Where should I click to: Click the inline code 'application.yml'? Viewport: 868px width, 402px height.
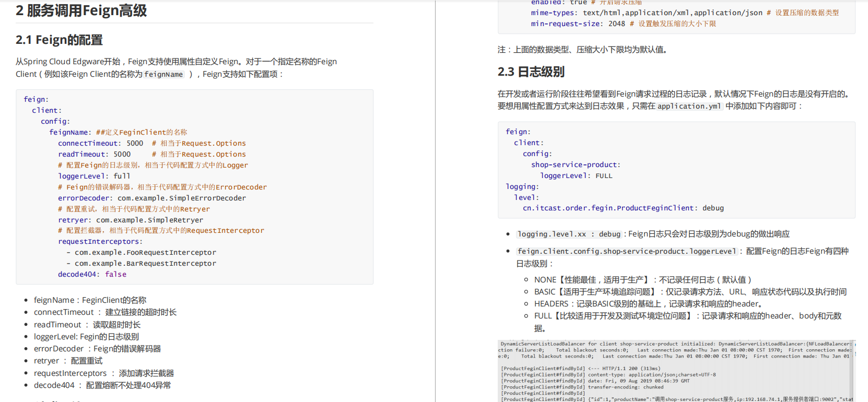pos(689,106)
